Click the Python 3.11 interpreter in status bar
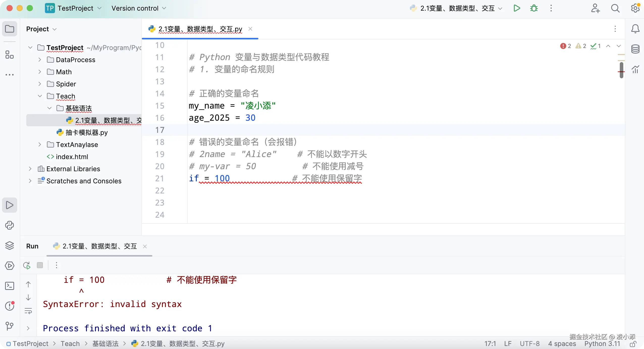This screenshot has height=349, width=644. (602, 344)
